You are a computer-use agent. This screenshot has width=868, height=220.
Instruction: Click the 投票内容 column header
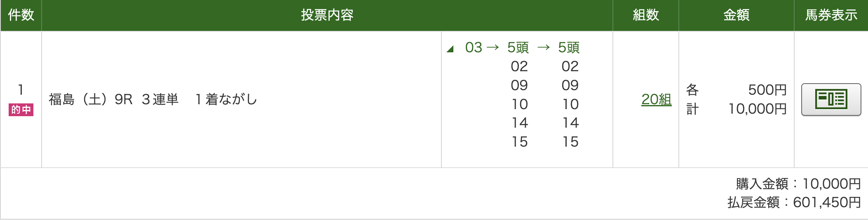[327, 15]
